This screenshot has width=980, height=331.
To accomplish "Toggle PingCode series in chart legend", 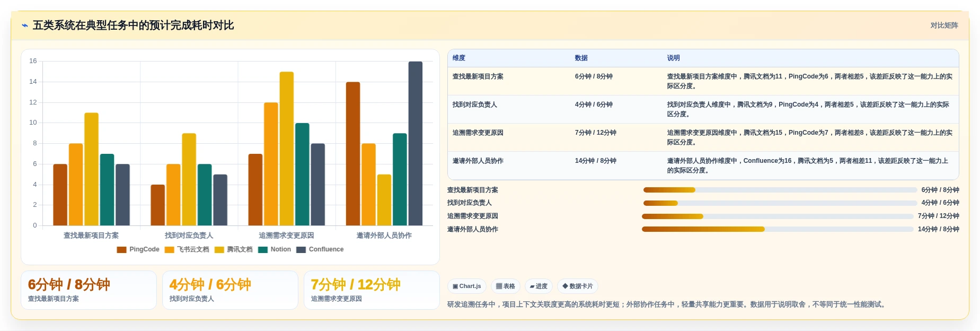I will point(138,249).
